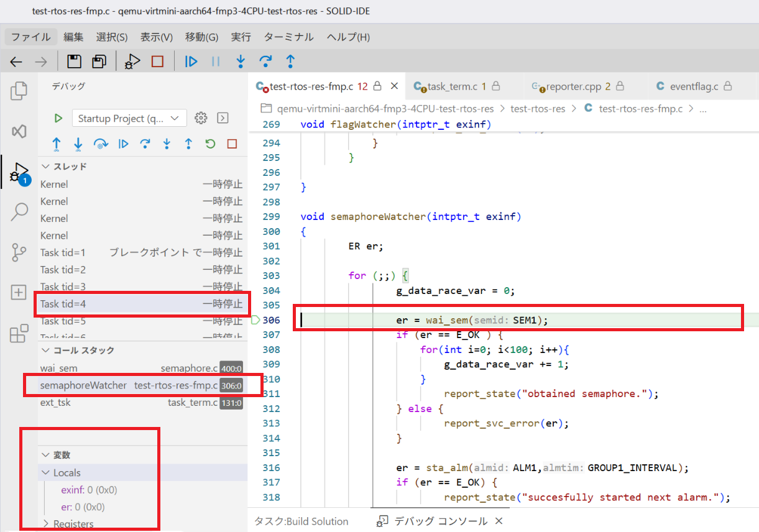Stop debugging with red square in debug panel
This screenshot has width=759, height=532.
pyautogui.click(x=232, y=144)
